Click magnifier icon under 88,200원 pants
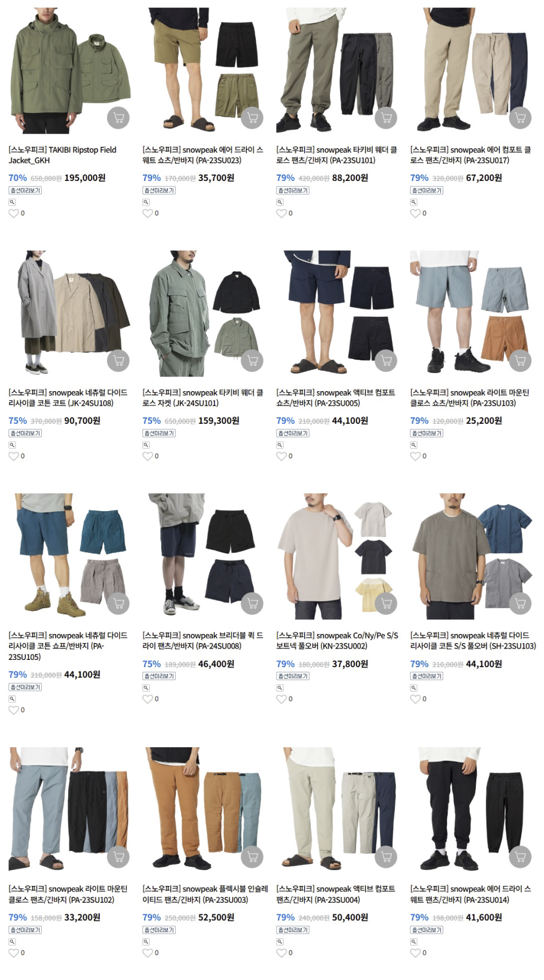544x980 pixels. pyautogui.click(x=280, y=202)
